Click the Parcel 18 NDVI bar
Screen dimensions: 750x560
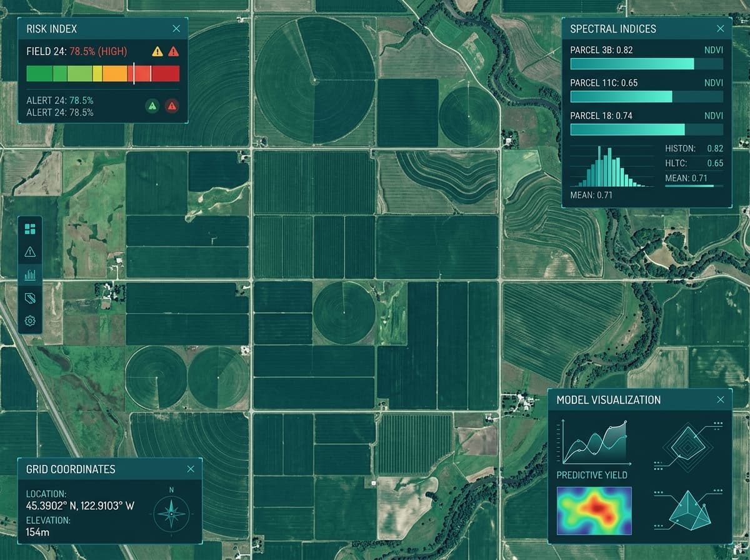click(x=647, y=129)
